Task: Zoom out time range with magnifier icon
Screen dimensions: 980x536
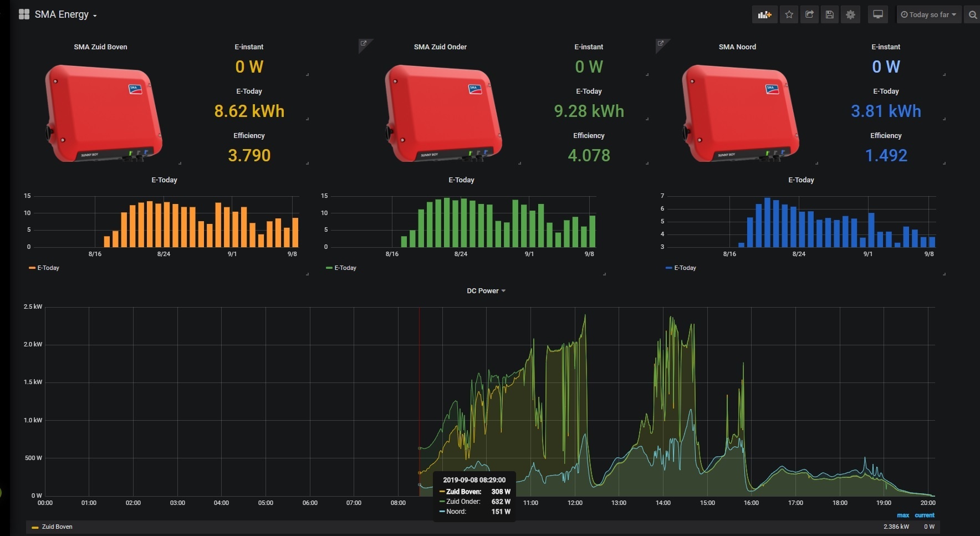Action: [x=972, y=15]
